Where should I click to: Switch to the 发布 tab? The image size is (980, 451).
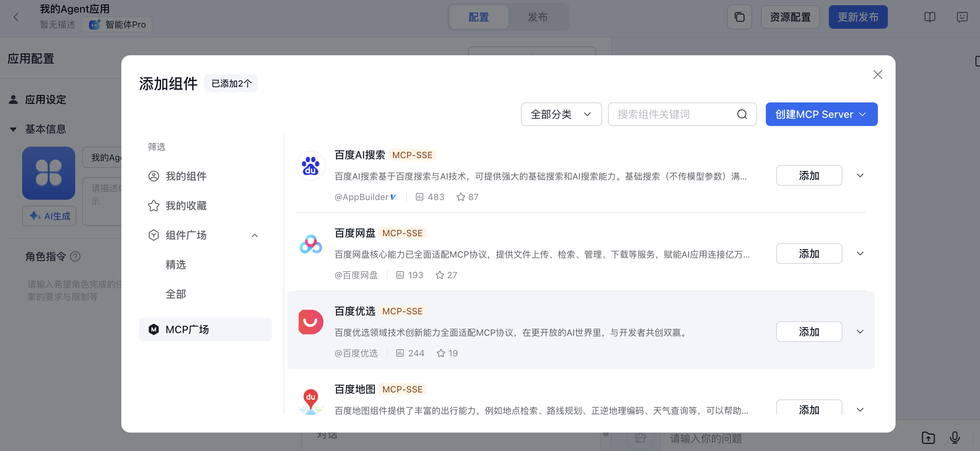tap(537, 17)
